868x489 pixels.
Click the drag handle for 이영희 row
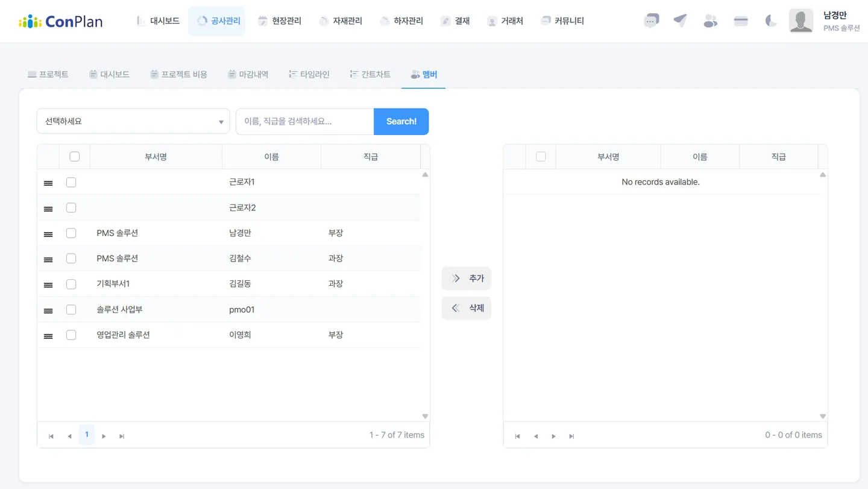coord(48,336)
